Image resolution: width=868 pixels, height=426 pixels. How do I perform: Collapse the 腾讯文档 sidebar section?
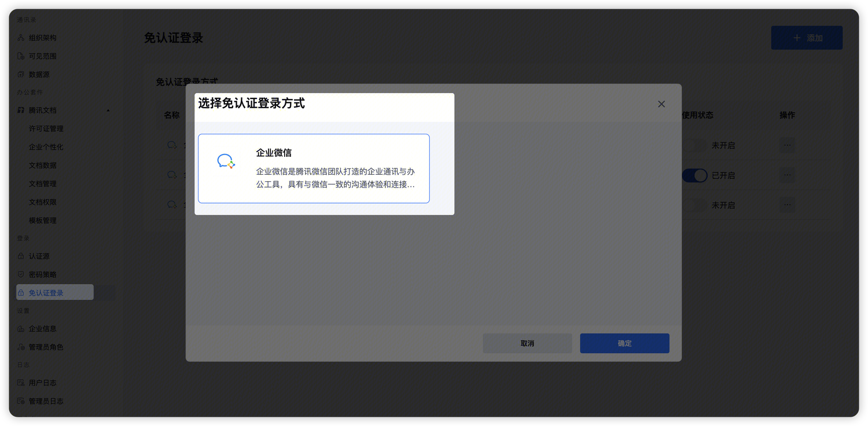pos(108,111)
